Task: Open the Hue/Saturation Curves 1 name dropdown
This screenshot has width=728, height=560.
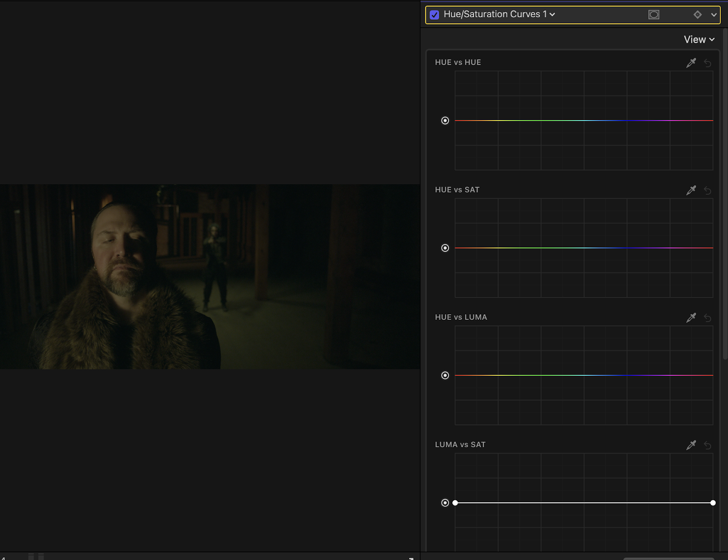Action: 499,14
